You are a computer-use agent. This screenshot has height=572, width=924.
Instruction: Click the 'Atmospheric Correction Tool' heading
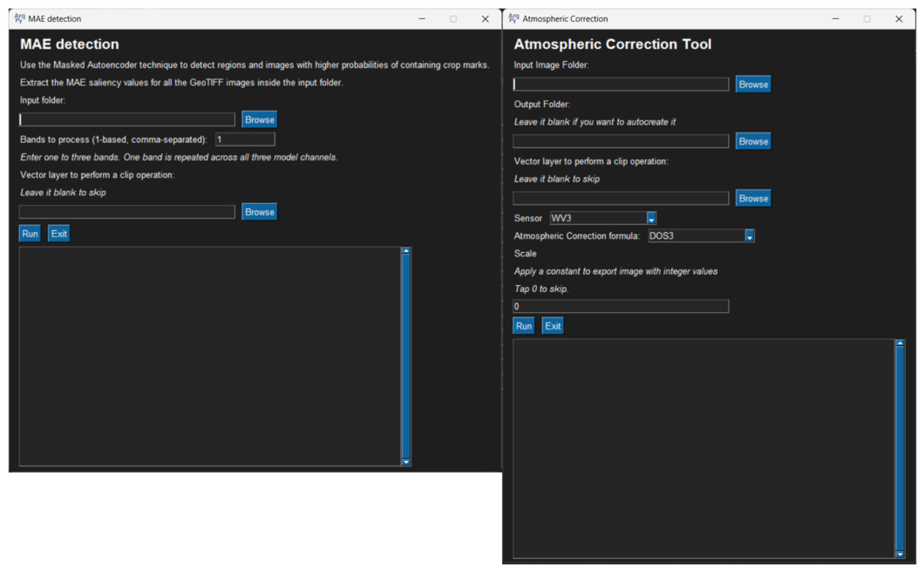[612, 44]
